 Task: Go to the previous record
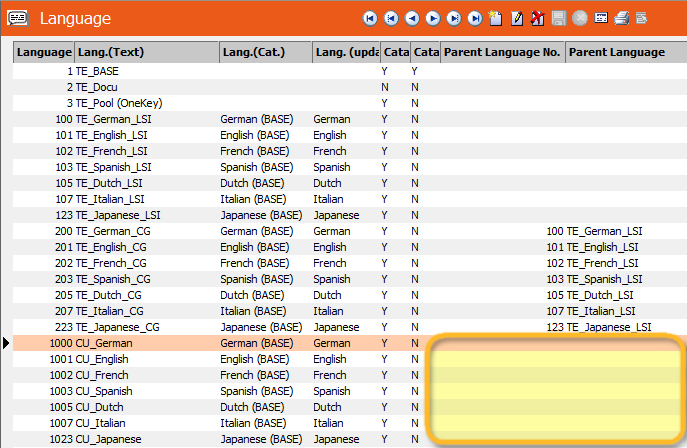pos(412,18)
